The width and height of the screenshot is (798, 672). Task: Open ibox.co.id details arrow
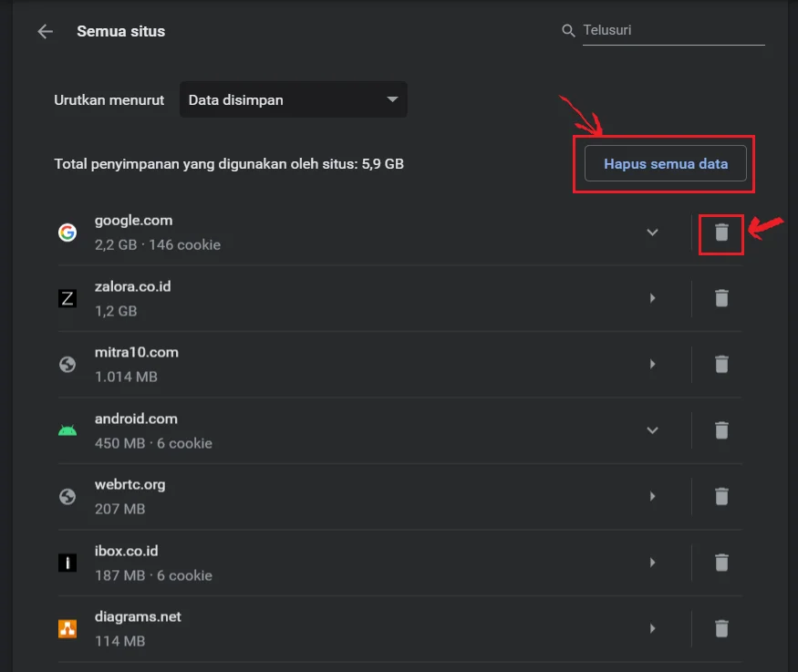pyautogui.click(x=652, y=563)
